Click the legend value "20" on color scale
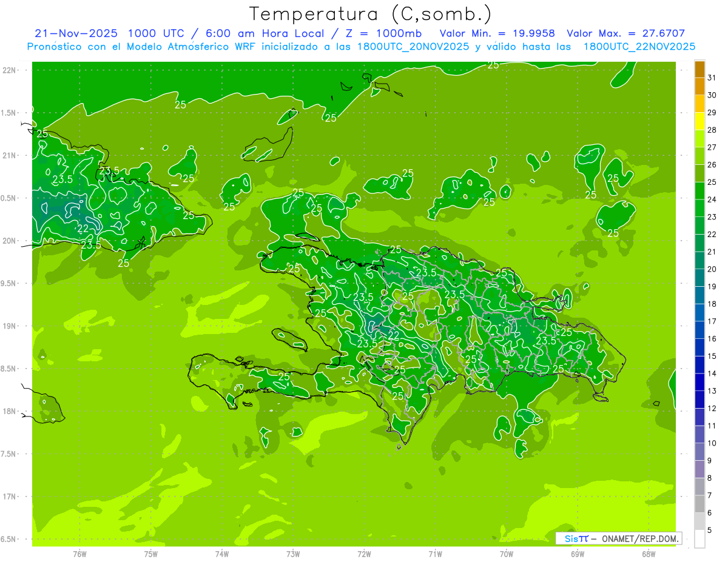Viewport: 728px width, 562px height. [x=712, y=269]
